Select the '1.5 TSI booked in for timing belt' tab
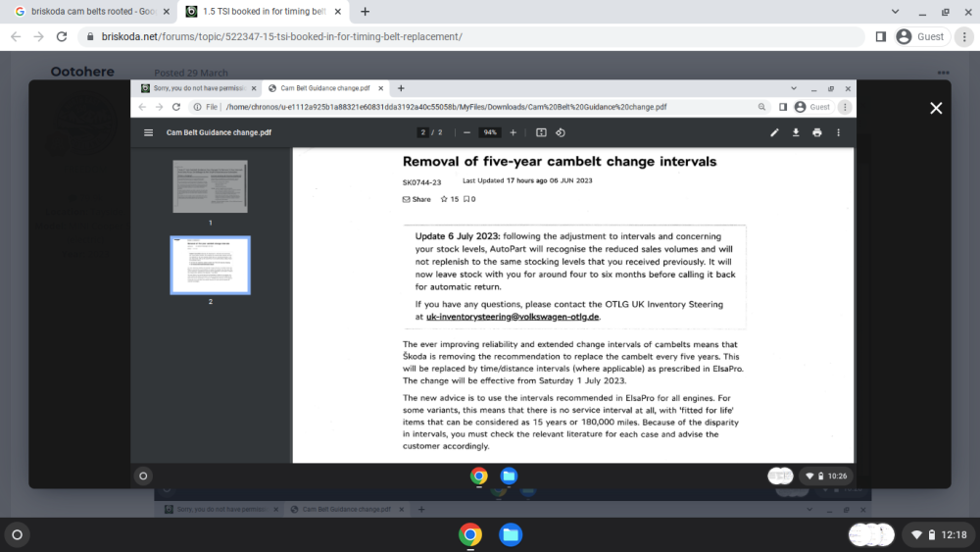This screenshot has width=980, height=552. (x=265, y=11)
